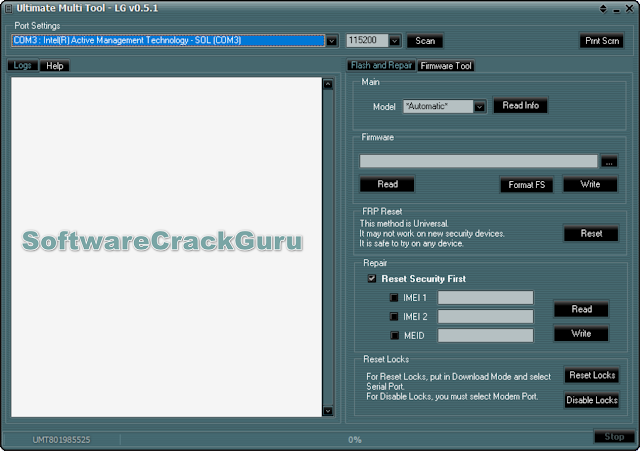Enable the IMEI 1 checkbox
The image size is (640, 451).
[x=394, y=298]
